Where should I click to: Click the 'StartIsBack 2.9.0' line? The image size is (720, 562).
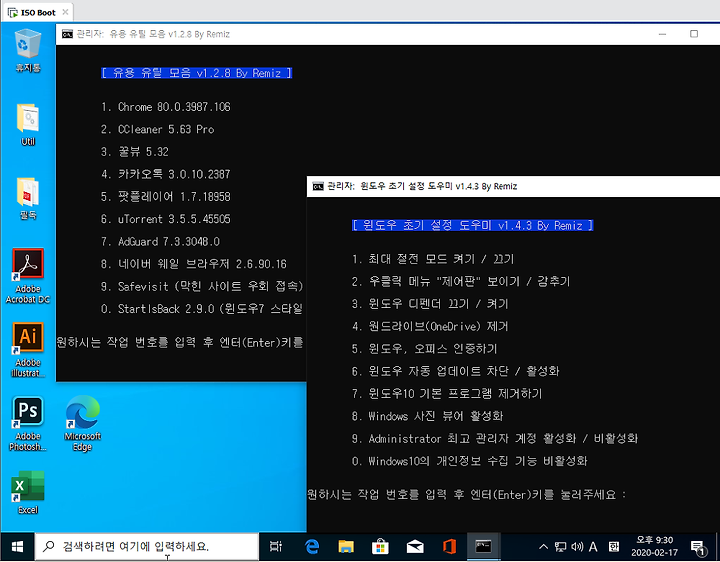(x=202, y=309)
